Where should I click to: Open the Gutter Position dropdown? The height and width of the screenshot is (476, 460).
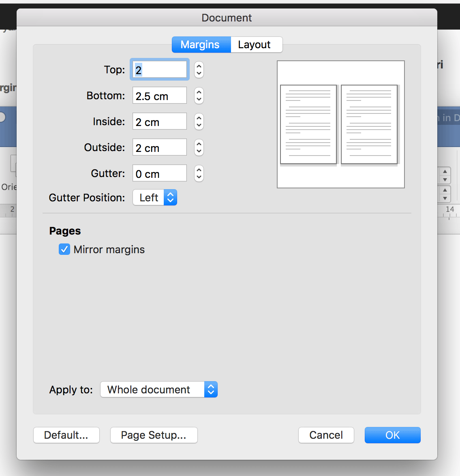(155, 198)
